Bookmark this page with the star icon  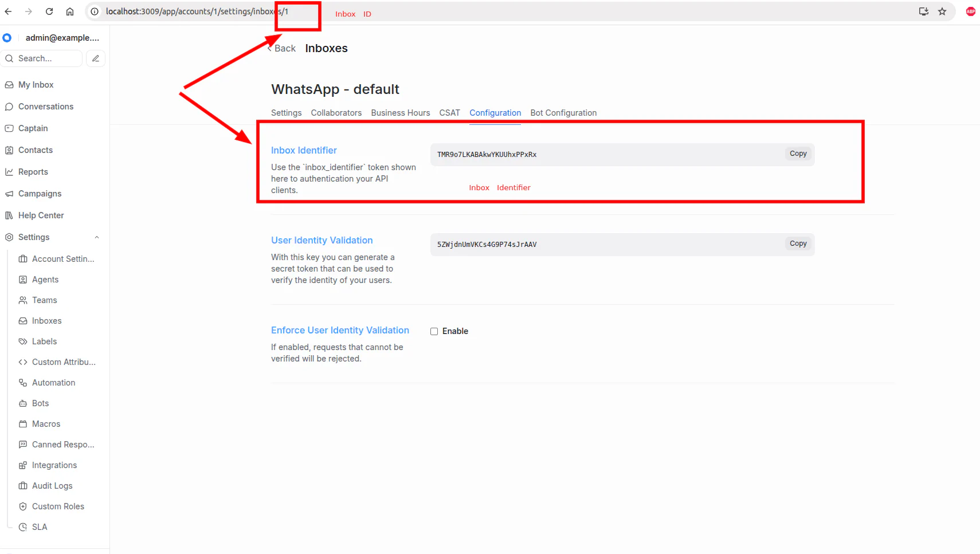click(x=942, y=11)
